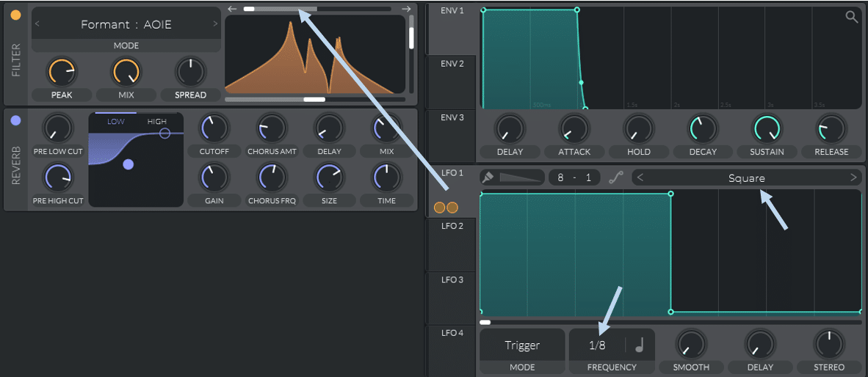This screenshot has width=868, height=377.
Task: Click the 1/8 LFO frequency value
Action: [x=597, y=345]
